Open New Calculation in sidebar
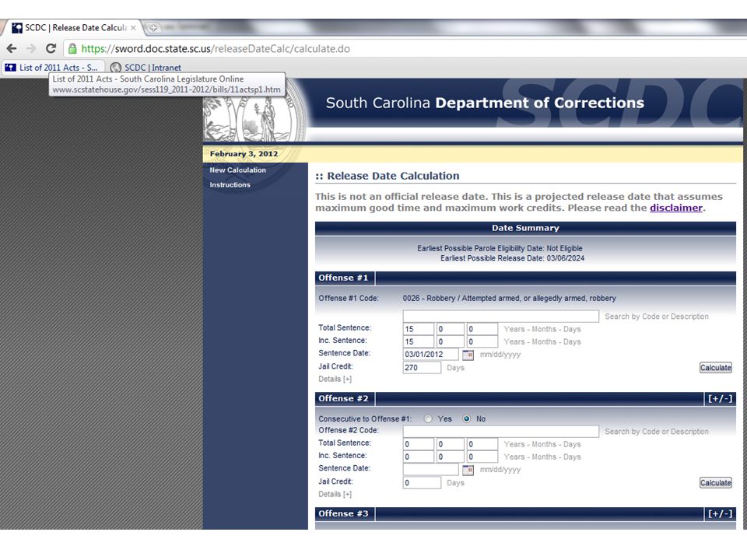 pos(238,170)
